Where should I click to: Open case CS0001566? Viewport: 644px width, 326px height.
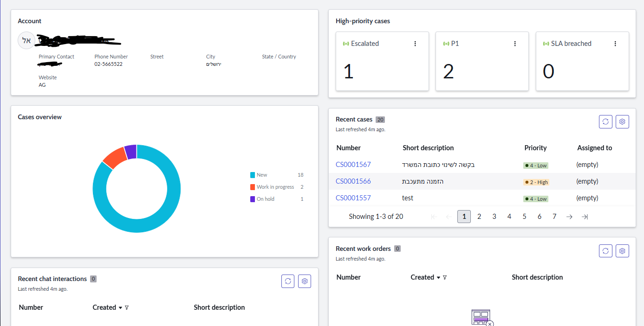[x=353, y=181]
